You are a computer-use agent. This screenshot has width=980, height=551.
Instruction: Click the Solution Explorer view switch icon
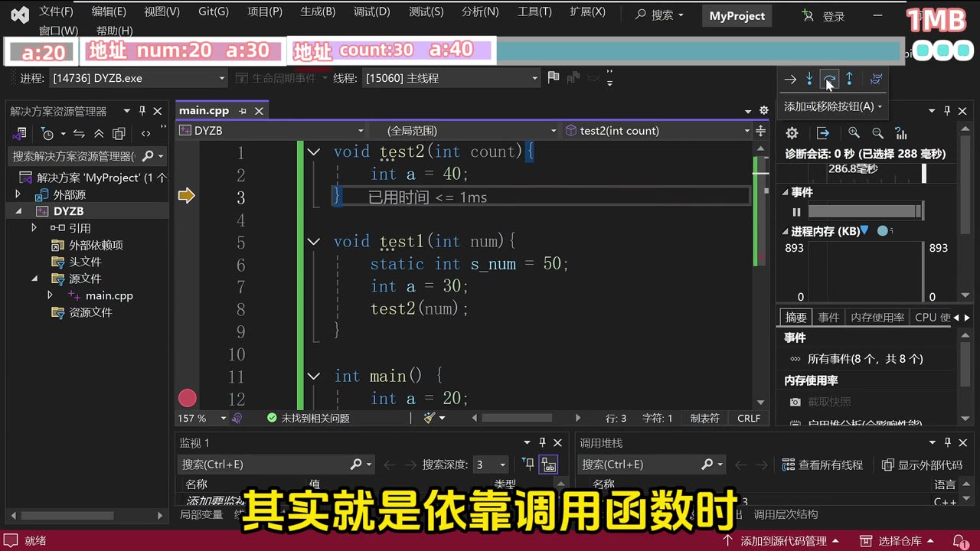[21, 134]
